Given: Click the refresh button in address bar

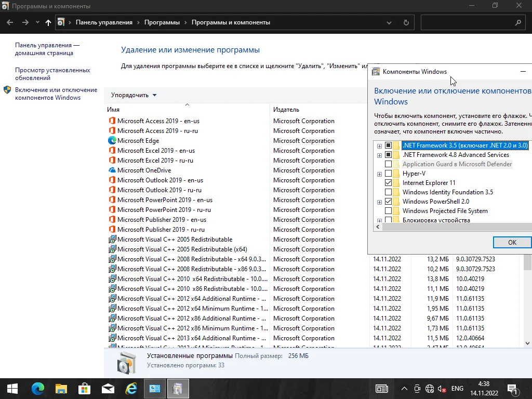Looking at the screenshot, I should tap(406, 23).
